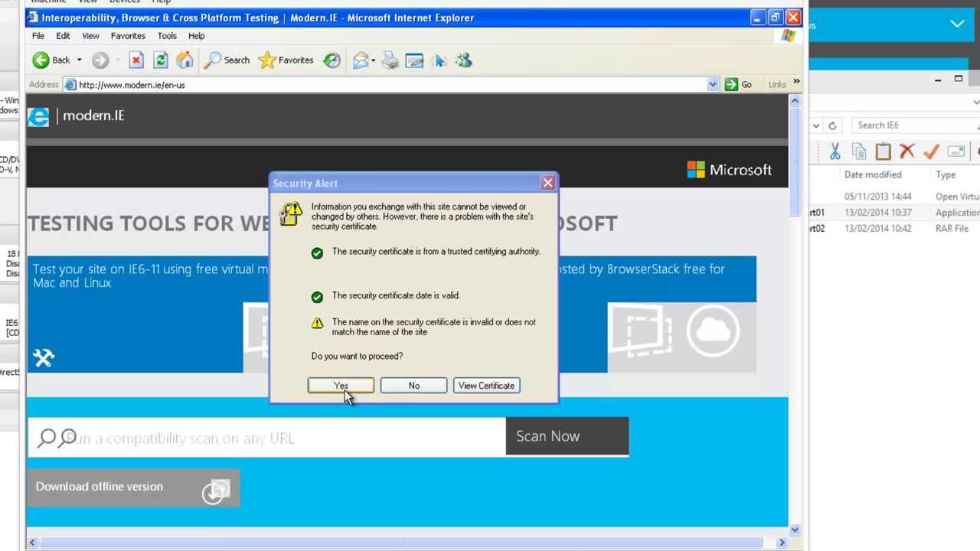Sort by the Date modified column header
Image resolution: width=980 pixels, height=551 pixels.
[873, 174]
